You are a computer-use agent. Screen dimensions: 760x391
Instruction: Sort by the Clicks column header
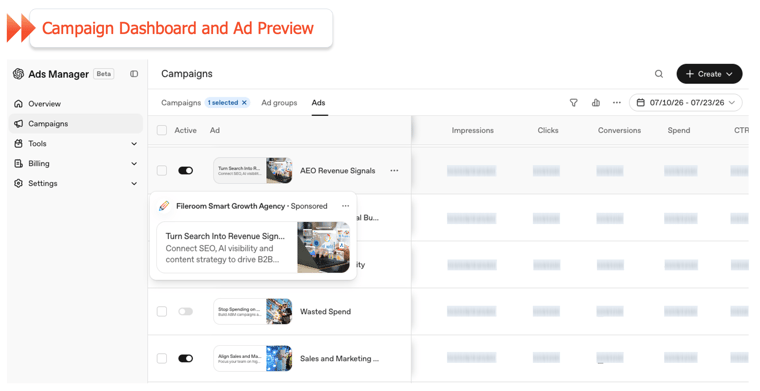[548, 130]
